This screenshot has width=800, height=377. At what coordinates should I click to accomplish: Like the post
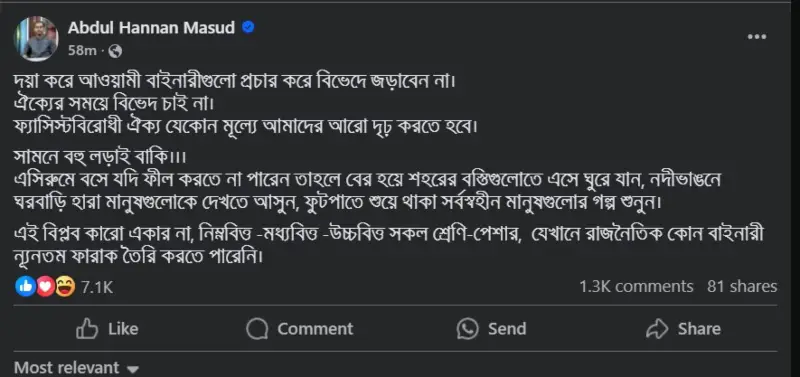107,329
